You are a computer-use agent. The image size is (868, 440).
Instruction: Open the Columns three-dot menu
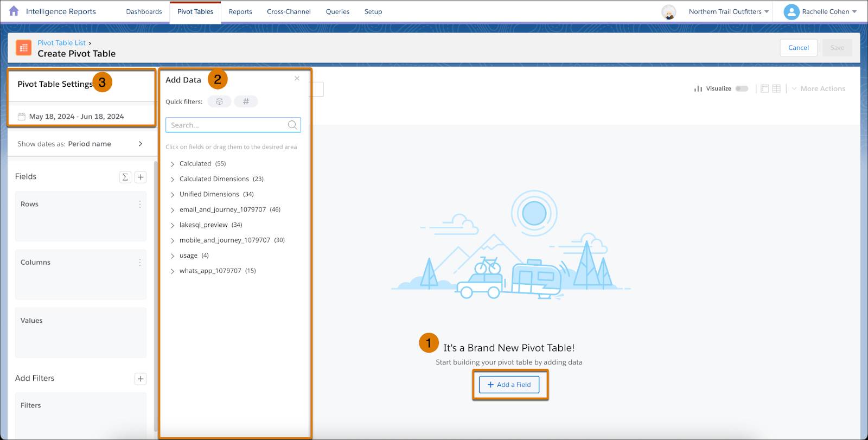(140, 262)
